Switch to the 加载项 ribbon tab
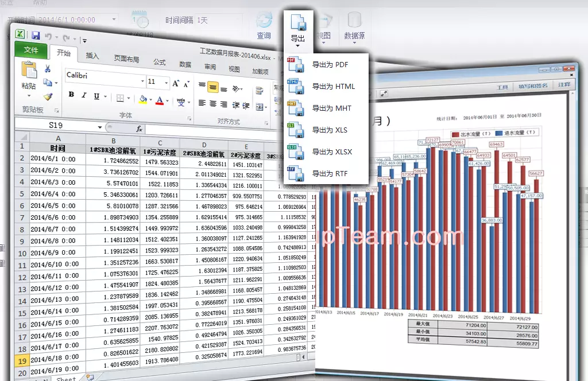 (x=260, y=71)
